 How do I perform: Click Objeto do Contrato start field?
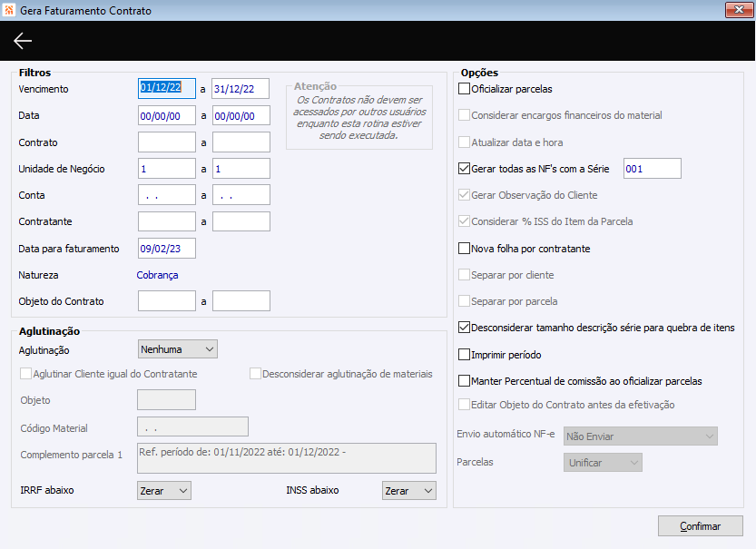[x=167, y=301]
